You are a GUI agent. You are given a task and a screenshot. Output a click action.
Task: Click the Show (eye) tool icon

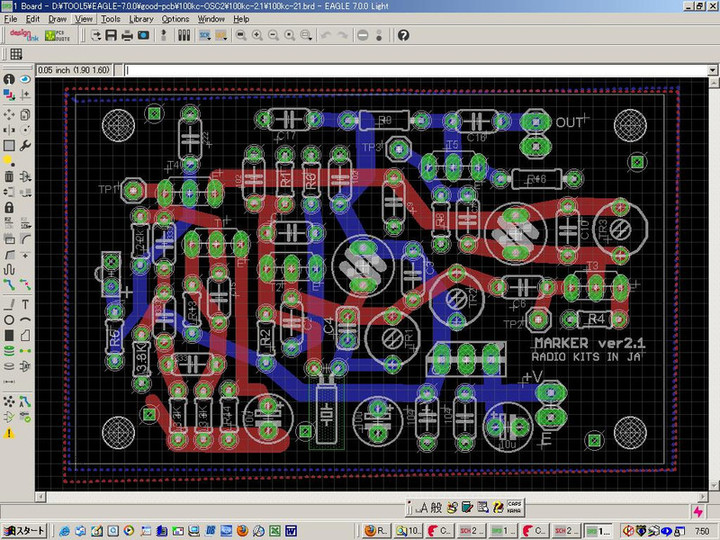(x=24, y=79)
